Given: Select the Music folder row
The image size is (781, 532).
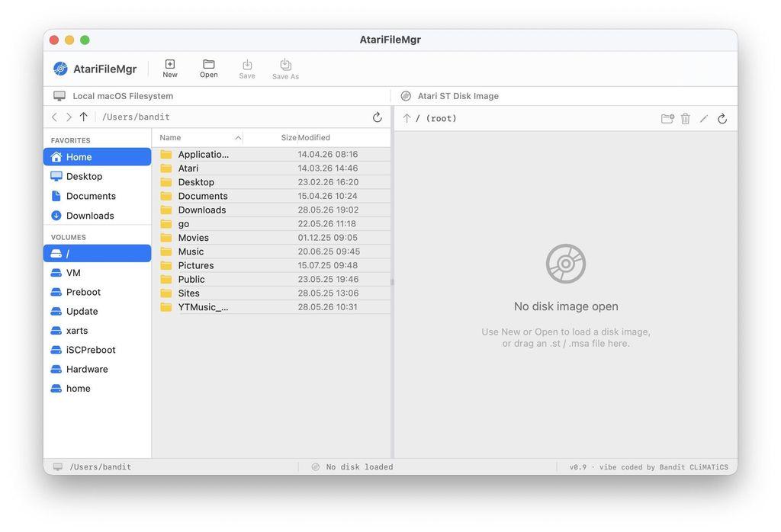Looking at the screenshot, I should pos(272,252).
